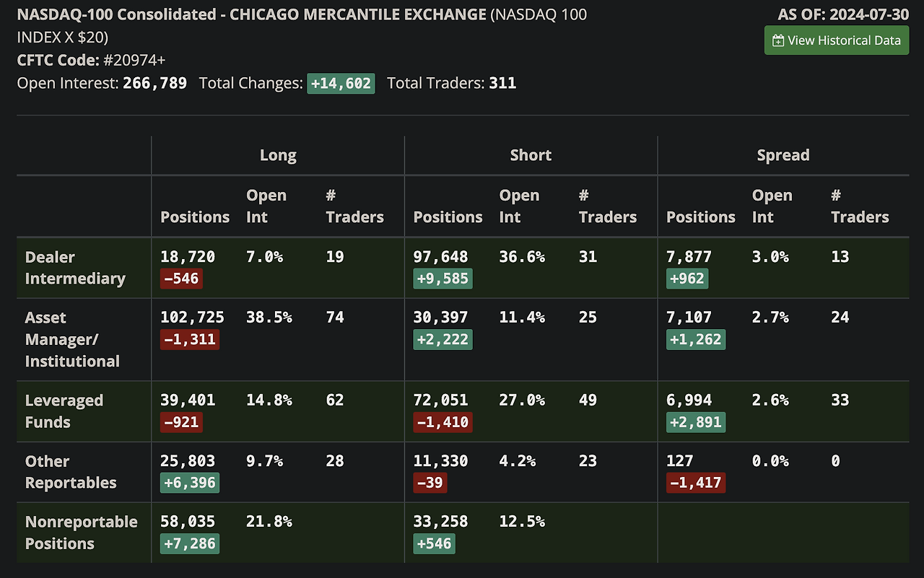
Task: Click the Total Traders count 311
Action: tap(505, 83)
